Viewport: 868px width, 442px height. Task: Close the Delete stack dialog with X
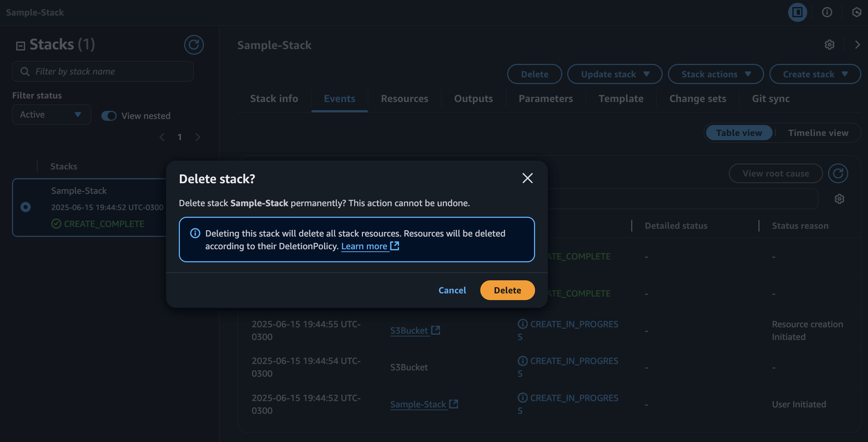(x=527, y=178)
